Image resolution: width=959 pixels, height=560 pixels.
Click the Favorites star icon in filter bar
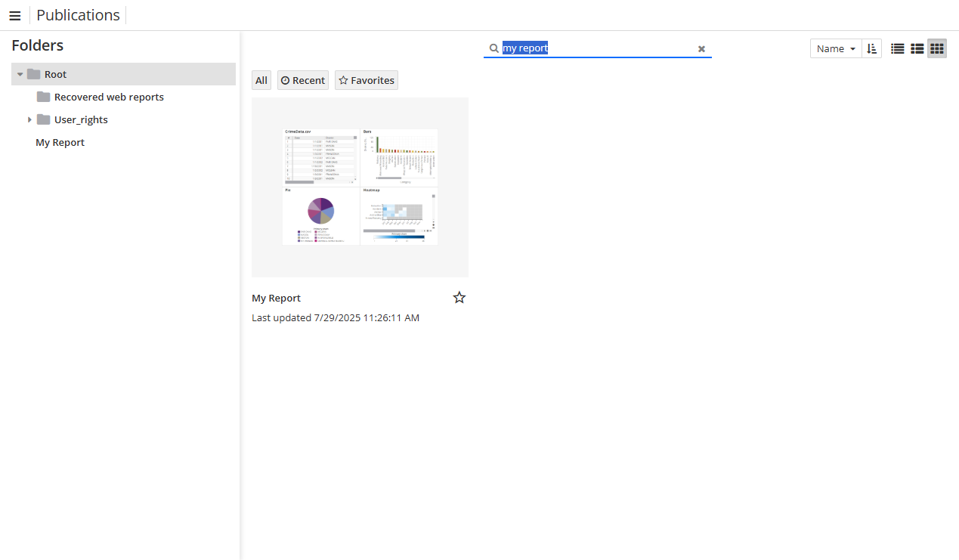[344, 80]
